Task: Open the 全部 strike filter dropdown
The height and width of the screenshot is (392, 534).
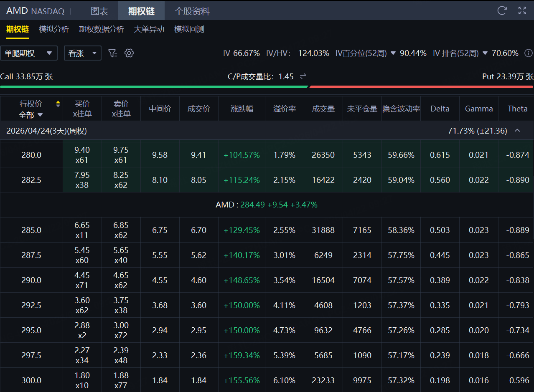Action: [31, 114]
